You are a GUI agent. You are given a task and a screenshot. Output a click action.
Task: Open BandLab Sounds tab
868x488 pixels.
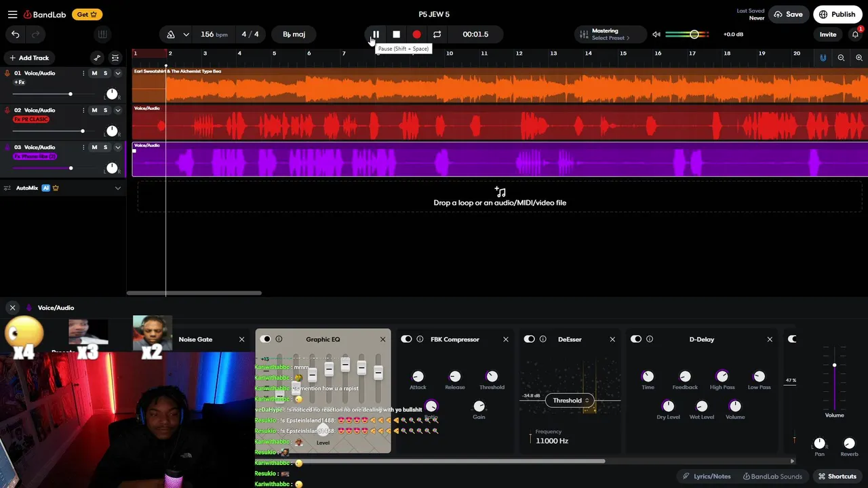click(x=772, y=476)
